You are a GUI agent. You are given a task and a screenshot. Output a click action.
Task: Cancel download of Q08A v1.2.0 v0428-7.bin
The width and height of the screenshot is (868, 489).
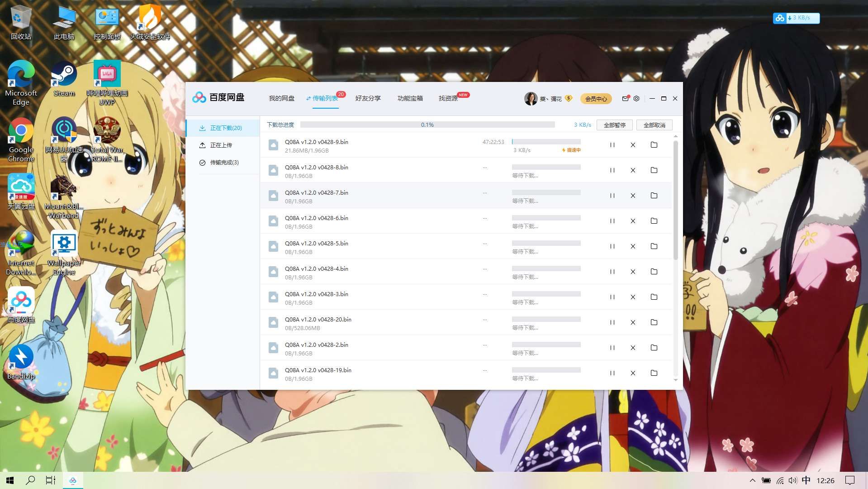point(633,196)
